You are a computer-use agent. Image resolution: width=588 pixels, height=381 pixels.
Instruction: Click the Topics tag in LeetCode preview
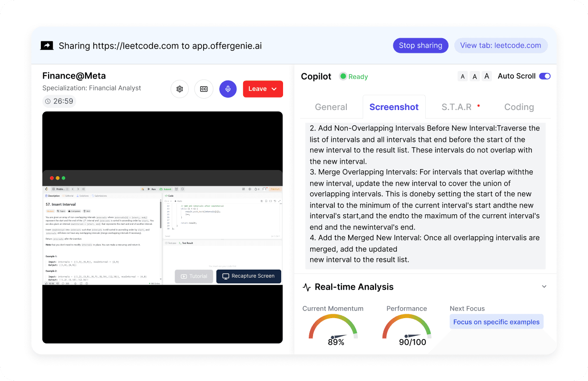[x=61, y=211]
